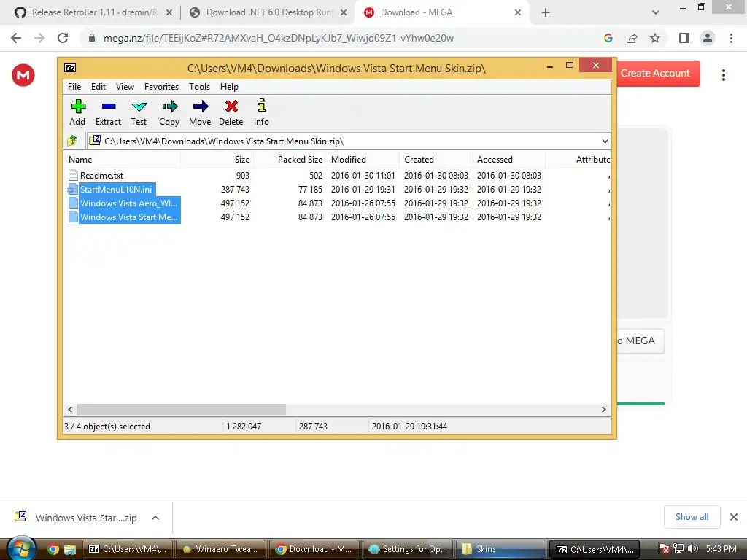The image size is (747, 560).
Task: Open the Tools menu
Action: 200,87
